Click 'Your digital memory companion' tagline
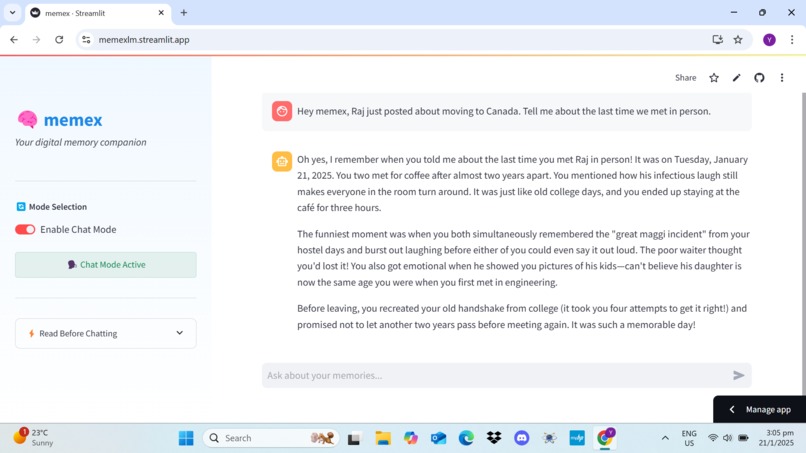Screen dimensions: 806x453 coord(81,142)
